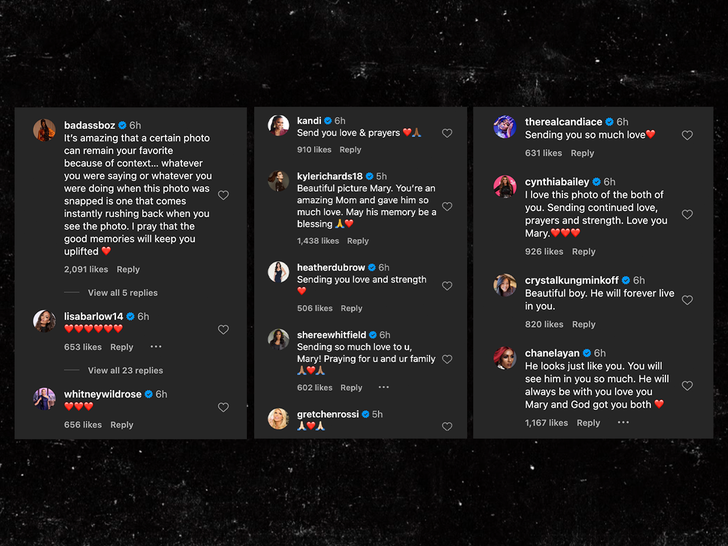
Task: Click the heart on cynthiabailey's comment
Action: (687, 214)
